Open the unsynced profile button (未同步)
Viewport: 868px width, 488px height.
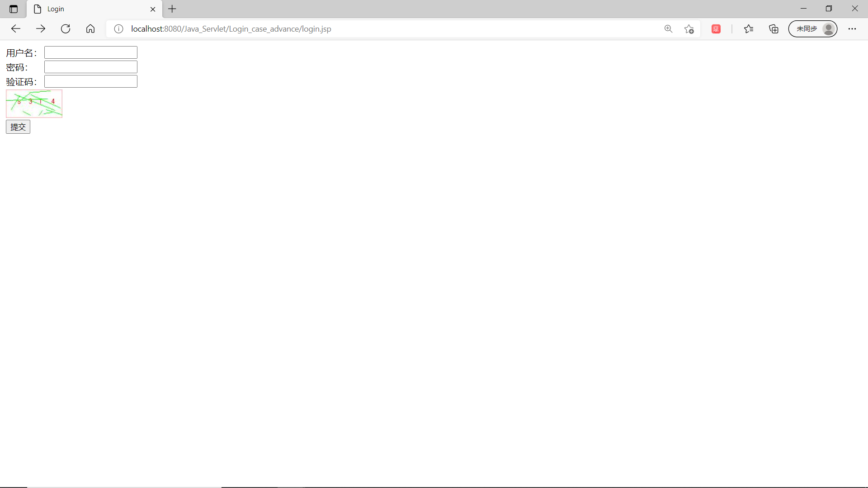(x=812, y=29)
